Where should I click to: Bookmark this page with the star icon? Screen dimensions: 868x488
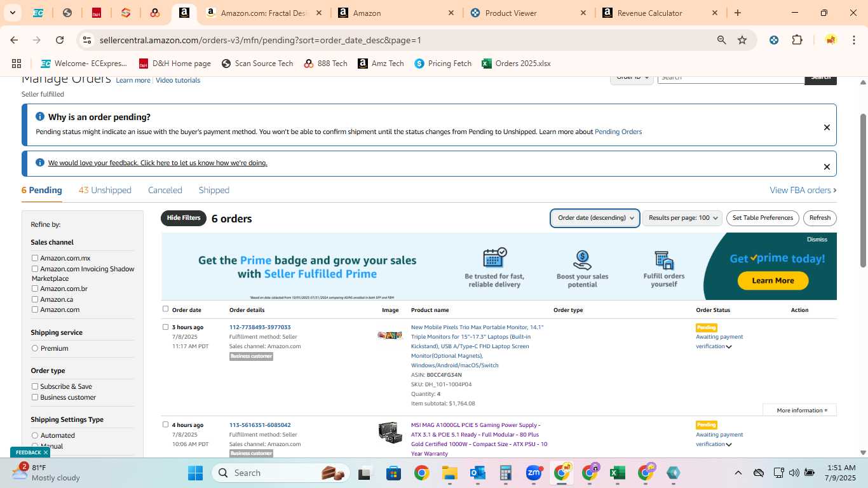742,40
